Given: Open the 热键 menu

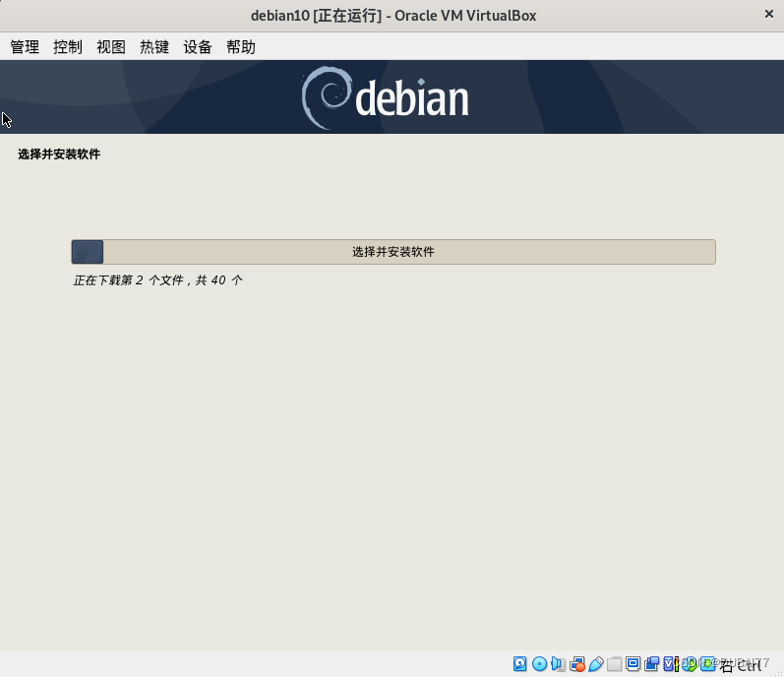Looking at the screenshot, I should pos(154,47).
